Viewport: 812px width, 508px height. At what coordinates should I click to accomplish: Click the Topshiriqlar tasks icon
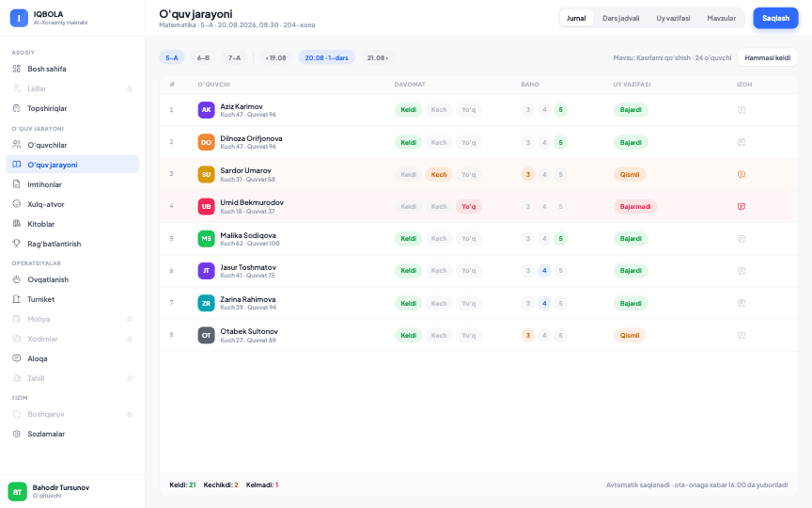coord(17,108)
